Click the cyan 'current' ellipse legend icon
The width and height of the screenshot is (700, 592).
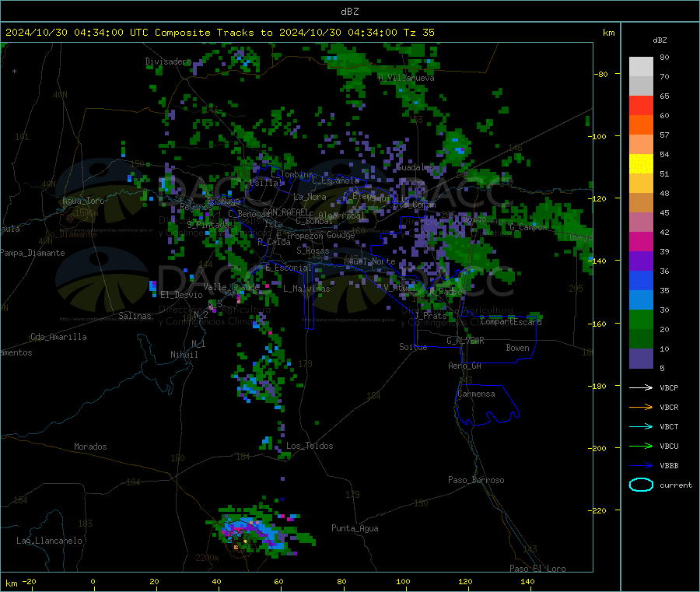pos(641,485)
